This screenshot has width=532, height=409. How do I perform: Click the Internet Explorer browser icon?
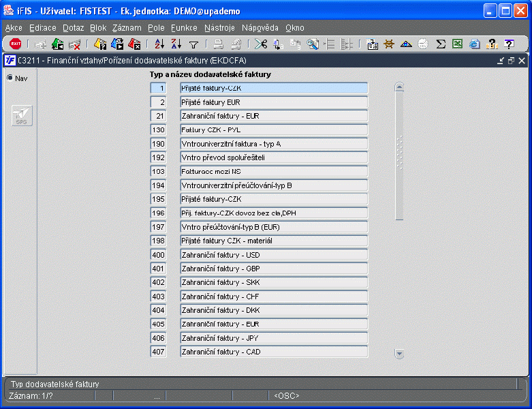coord(475,44)
